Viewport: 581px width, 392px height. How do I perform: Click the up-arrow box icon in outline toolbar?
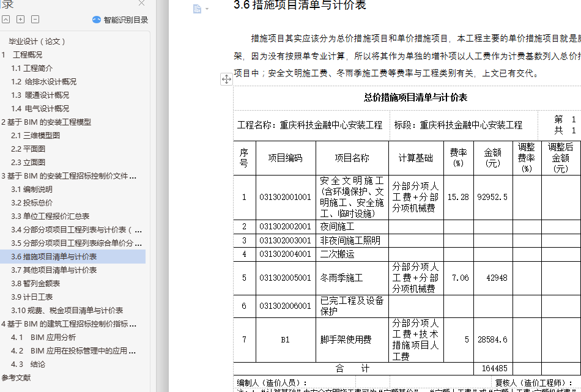[x=6, y=20]
